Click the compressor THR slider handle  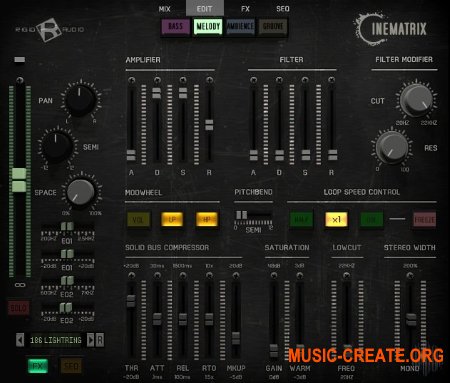[131, 301]
